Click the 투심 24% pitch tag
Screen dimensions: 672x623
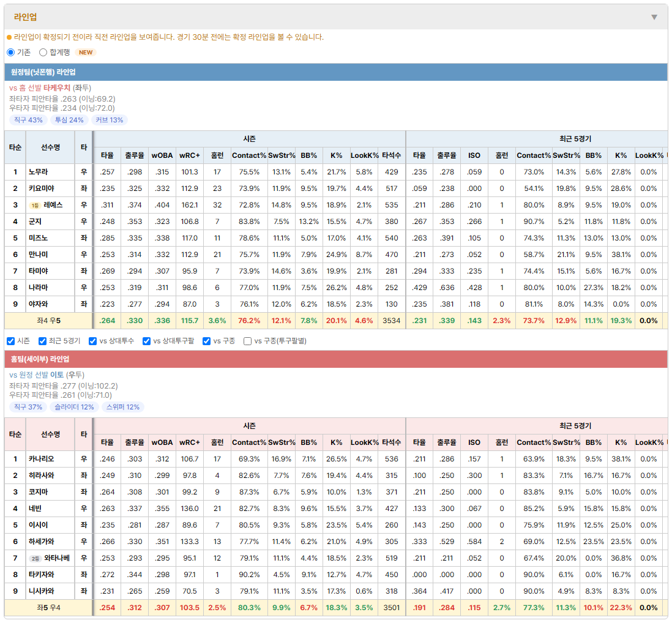[x=69, y=120]
